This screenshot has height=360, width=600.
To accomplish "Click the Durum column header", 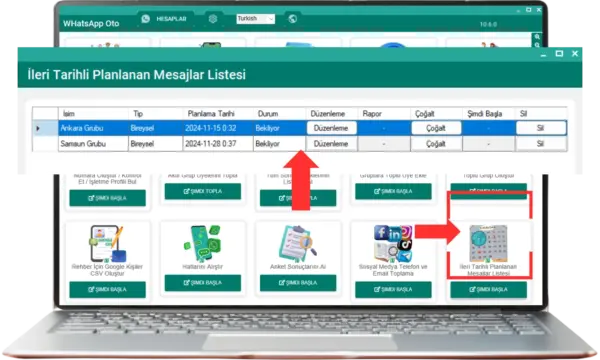I will (279, 114).
